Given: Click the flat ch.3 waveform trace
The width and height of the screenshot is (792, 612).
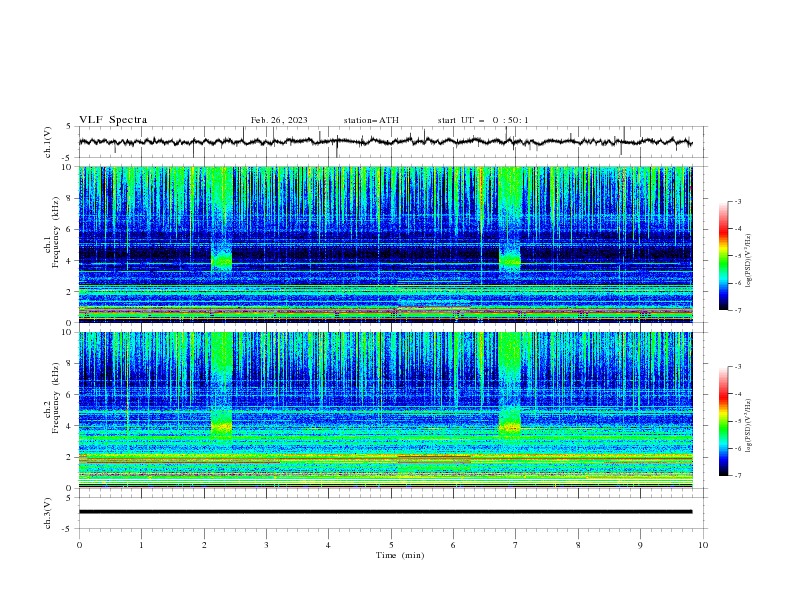Looking at the screenshot, I should tap(385, 512).
